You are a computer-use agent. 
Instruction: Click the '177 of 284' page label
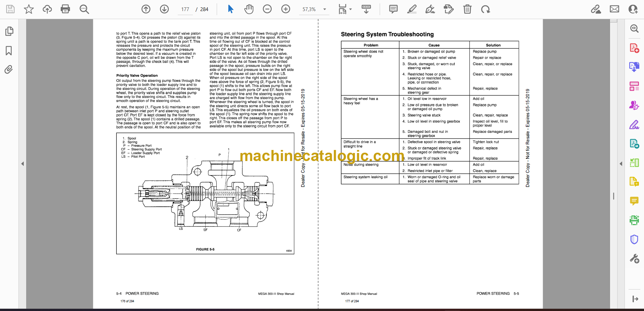352,301
